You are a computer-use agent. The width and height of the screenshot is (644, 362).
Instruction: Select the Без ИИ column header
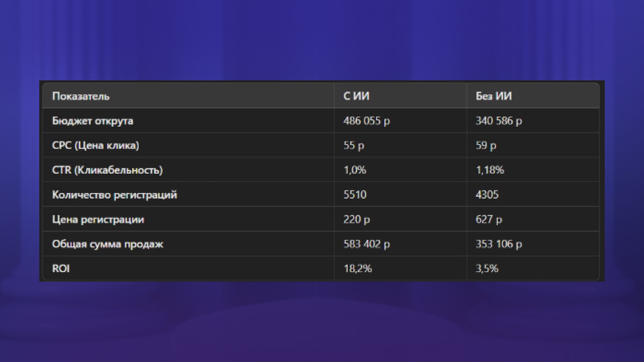[x=494, y=96]
